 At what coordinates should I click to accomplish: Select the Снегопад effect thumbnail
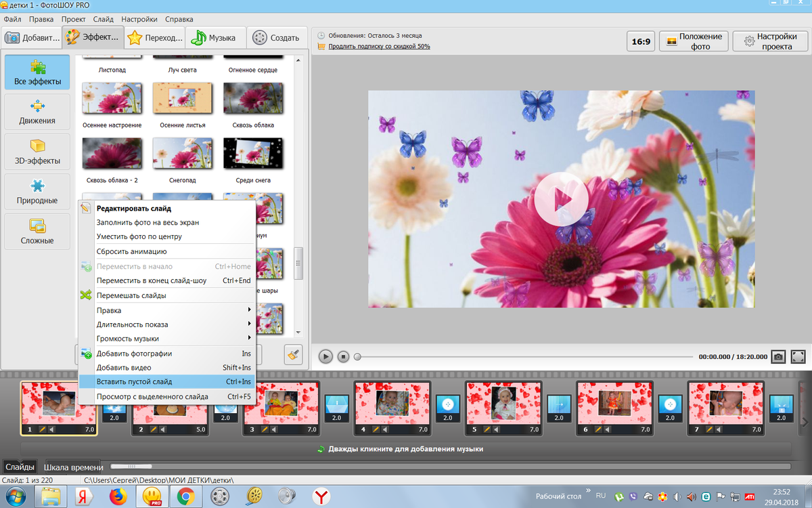pos(183,154)
